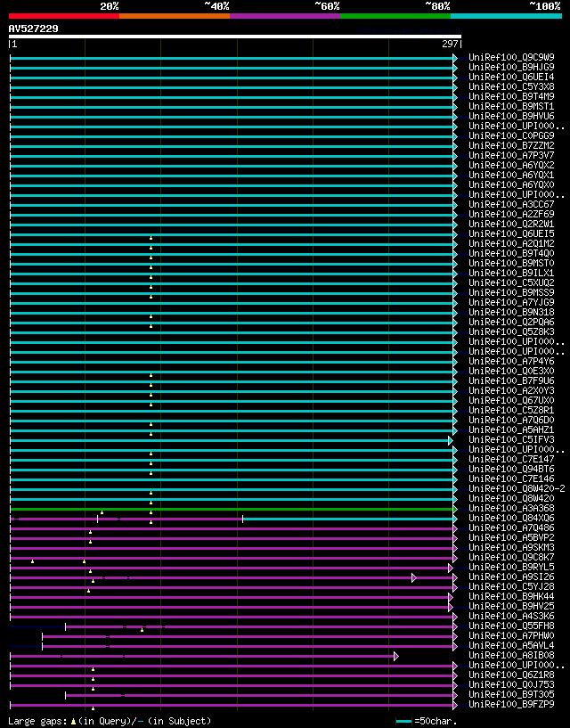The image size is (570, 728).
Task: Select the UniRef100_Q9C8K7 label
Action: (511, 557)
